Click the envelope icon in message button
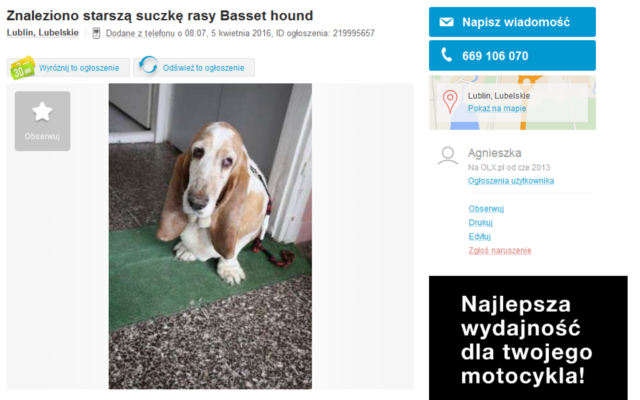The image size is (640, 400). pos(446,22)
